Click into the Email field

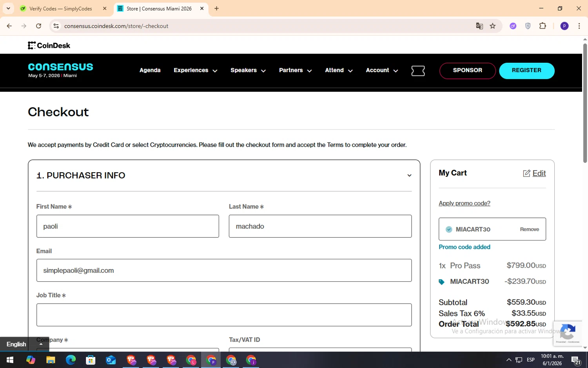tap(224, 270)
